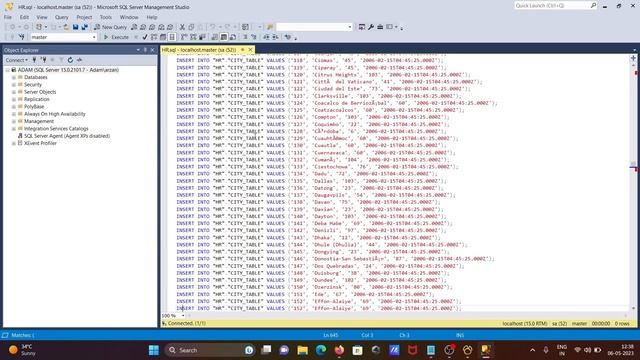640x360 pixels.
Task: Close the HR.sql query tab
Action: pos(250,50)
